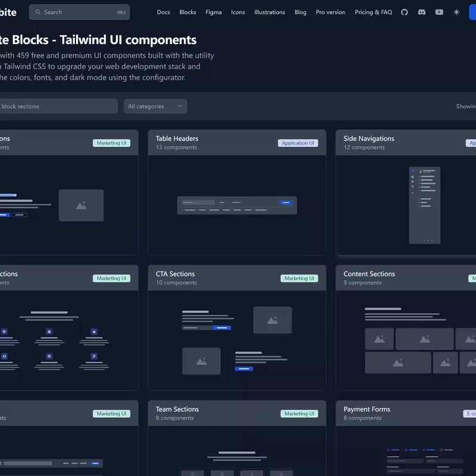Viewport: 476px width, 476px height.
Task: Click the Ctrl K shortcut hint in search
Action: click(x=122, y=12)
